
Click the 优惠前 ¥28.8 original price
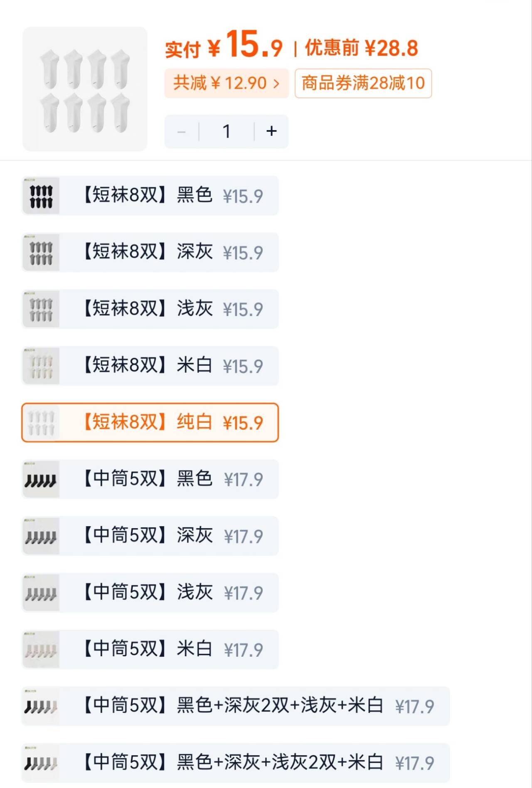(x=362, y=48)
